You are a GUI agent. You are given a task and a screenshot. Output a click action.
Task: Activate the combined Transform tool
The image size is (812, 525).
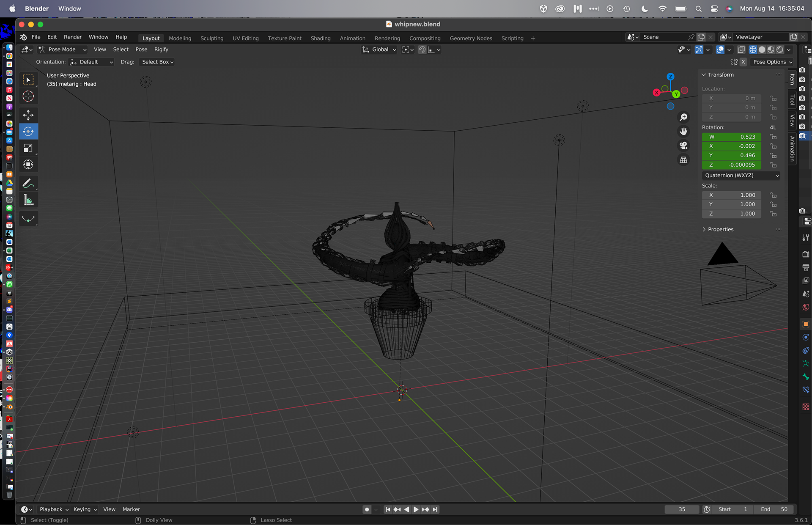pyautogui.click(x=28, y=165)
